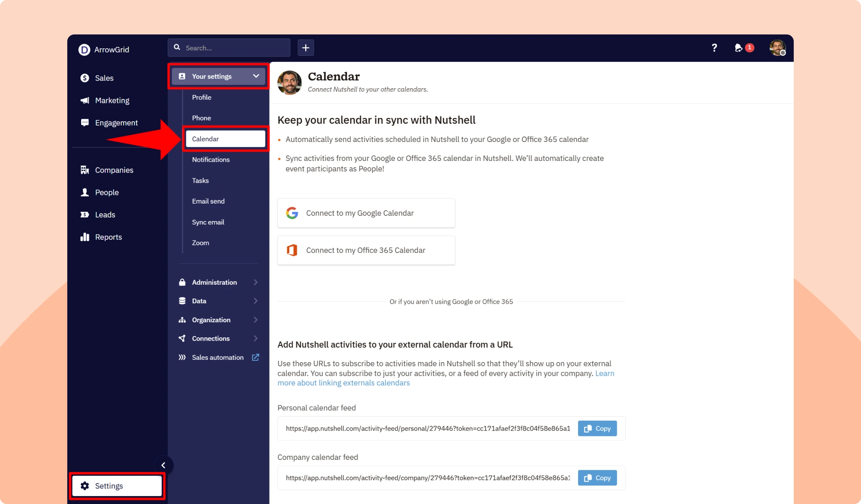Open the Sync email settings

pyautogui.click(x=208, y=222)
